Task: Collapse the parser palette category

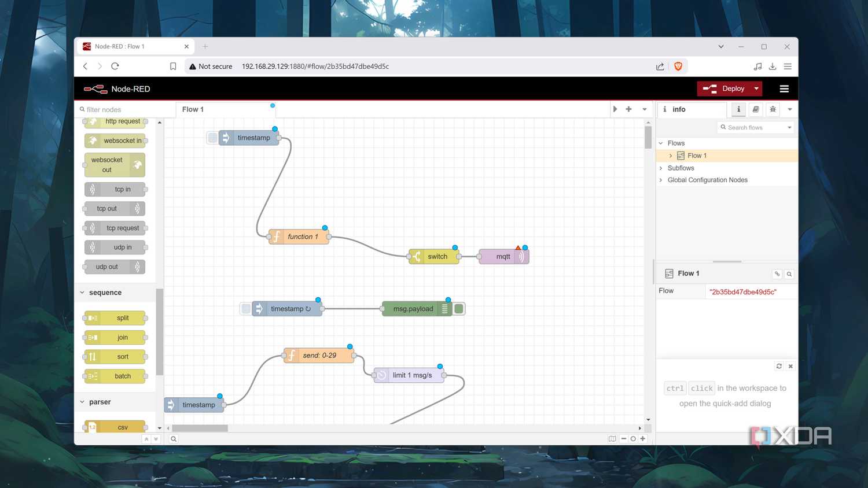Action: (116, 402)
